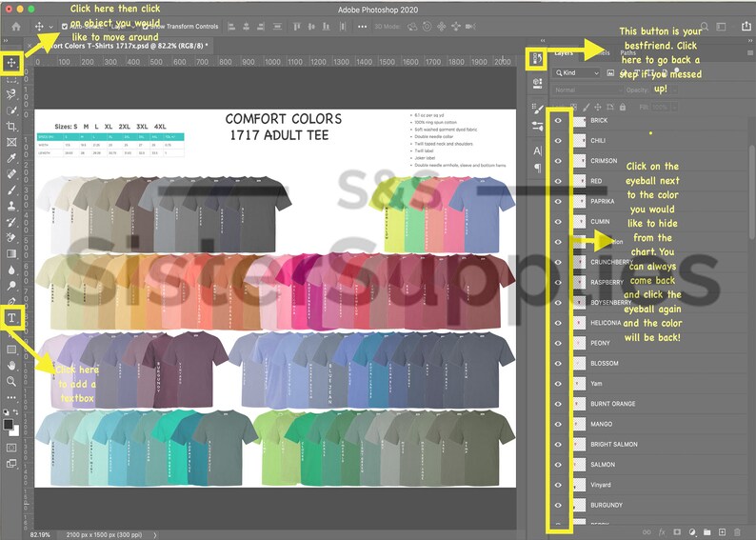The height and width of the screenshot is (540, 756).
Task: Select the Rectangle shape tool
Action: [11, 350]
